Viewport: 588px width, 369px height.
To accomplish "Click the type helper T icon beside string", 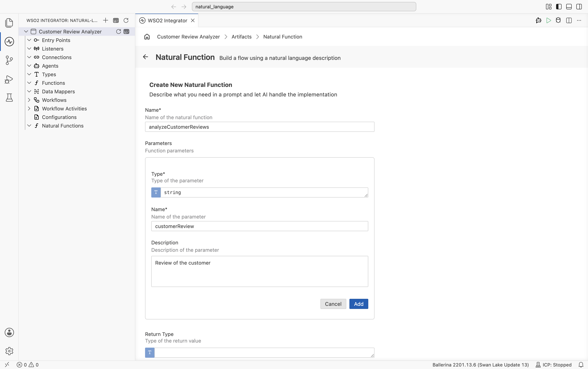I will (156, 192).
